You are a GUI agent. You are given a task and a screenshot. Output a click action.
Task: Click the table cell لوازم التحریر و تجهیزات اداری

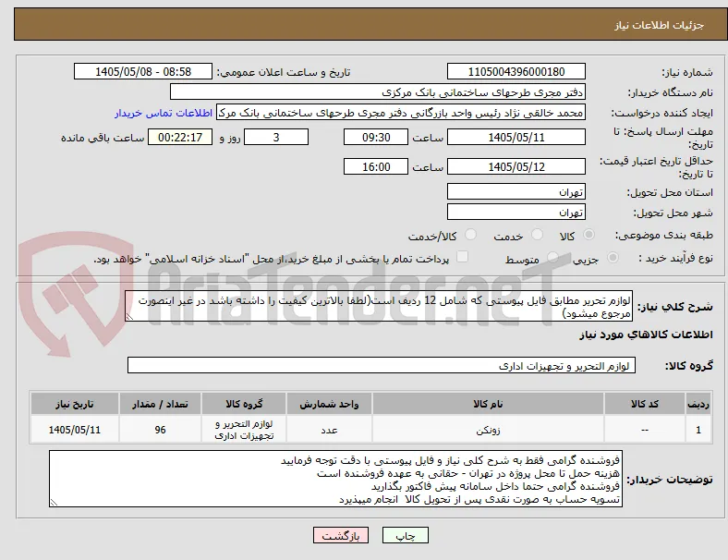point(244,430)
